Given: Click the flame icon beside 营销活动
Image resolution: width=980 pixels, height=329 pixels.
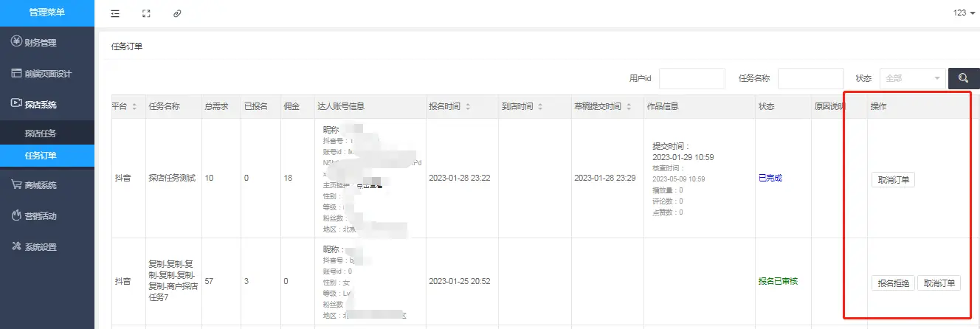Looking at the screenshot, I should tap(16, 216).
